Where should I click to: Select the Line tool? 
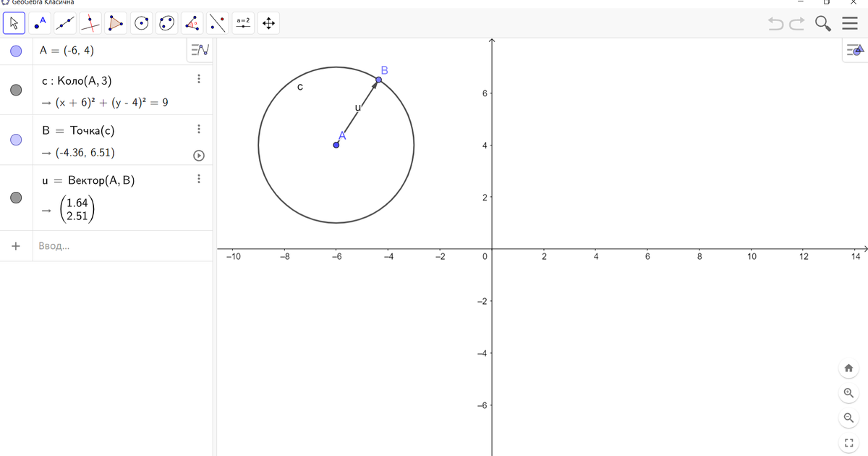click(65, 22)
